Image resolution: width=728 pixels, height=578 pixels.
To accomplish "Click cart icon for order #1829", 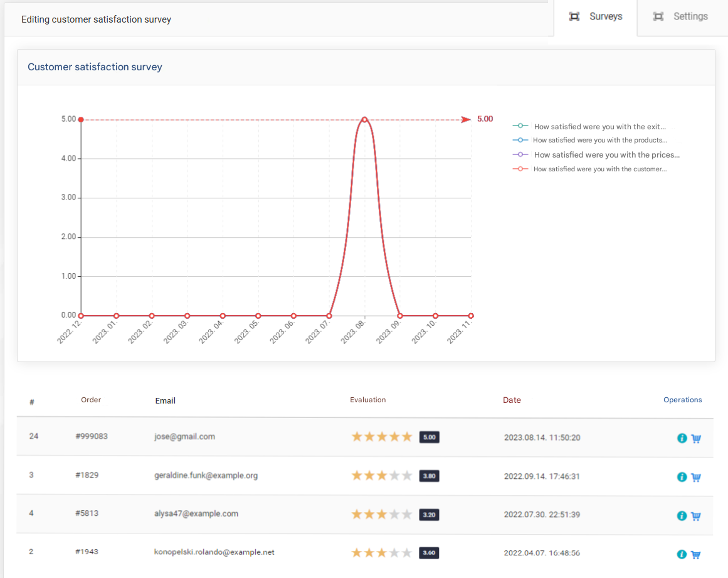I will tap(696, 477).
